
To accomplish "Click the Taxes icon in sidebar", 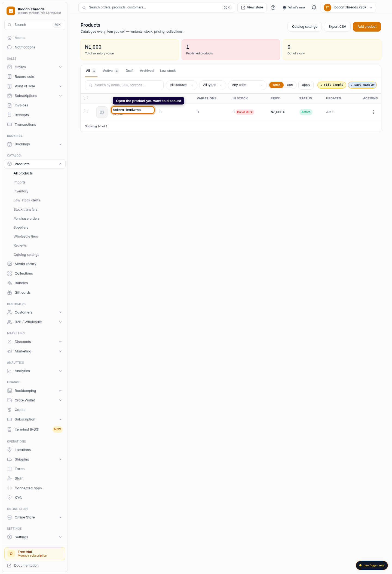I will tap(10, 469).
